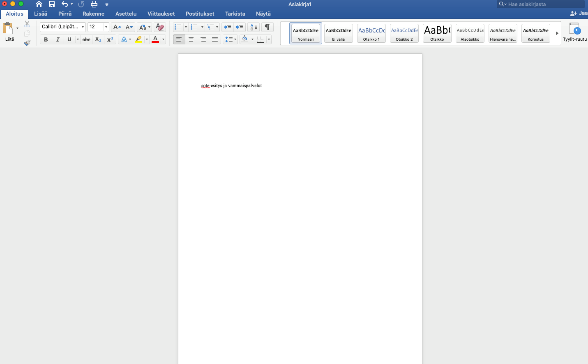588x364 pixels.
Task: Switch to the Postitukset tab
Action: (200, 14)
